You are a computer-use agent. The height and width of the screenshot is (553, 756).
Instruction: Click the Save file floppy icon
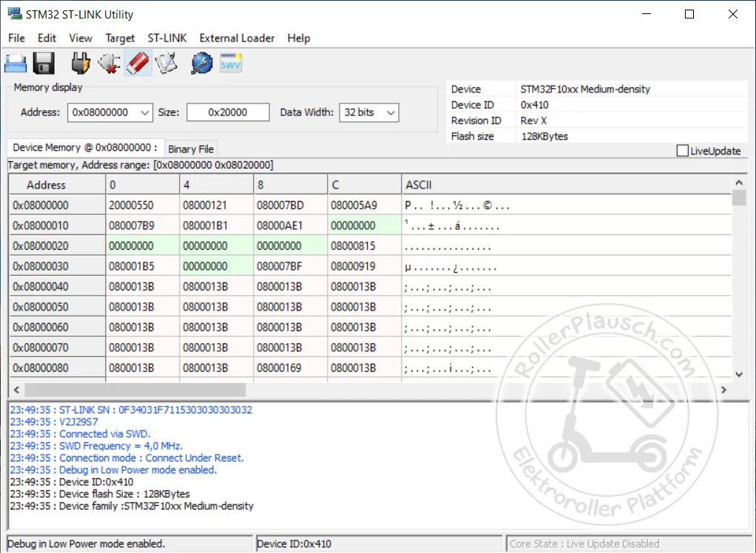click(44, 64)
